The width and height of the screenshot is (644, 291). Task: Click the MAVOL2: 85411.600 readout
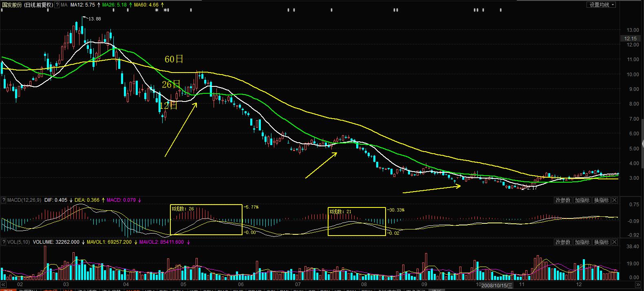161,242
